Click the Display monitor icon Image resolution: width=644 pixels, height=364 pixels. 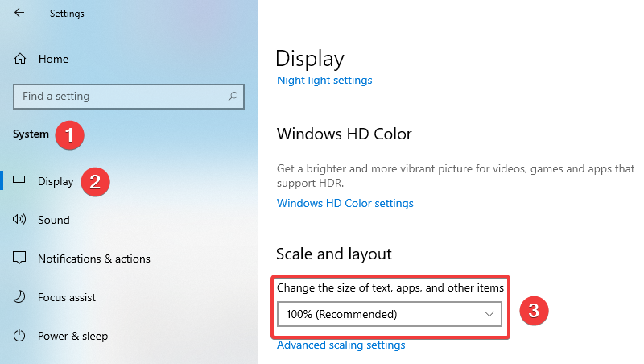click(x=19, y=180)
